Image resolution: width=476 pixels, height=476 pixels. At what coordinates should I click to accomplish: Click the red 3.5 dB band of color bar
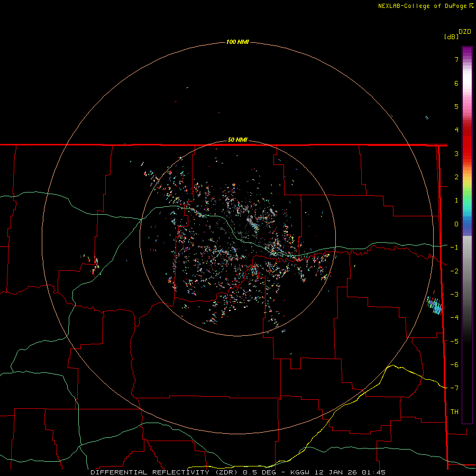pos(467,142)
